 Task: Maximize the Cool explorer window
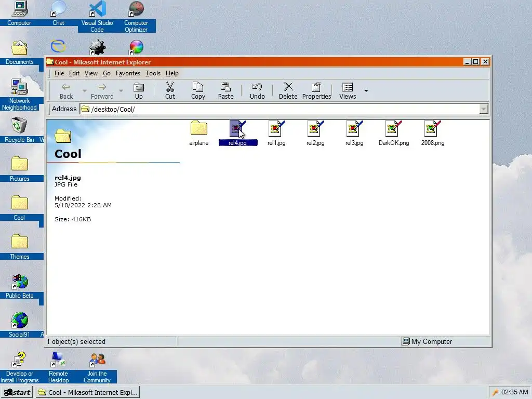click(476, 62)
